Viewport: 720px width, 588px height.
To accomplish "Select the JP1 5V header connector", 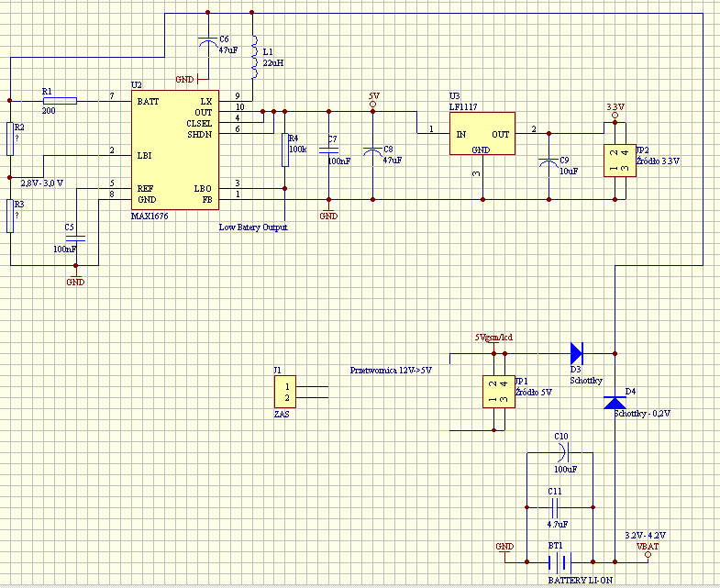I will pyautogui.click(x=499, y=392).
